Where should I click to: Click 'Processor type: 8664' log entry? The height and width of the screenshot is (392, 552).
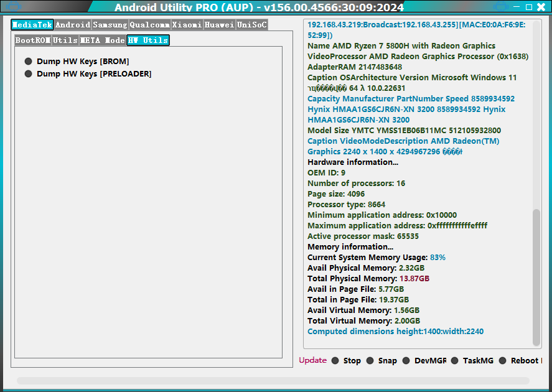[346, 205]
